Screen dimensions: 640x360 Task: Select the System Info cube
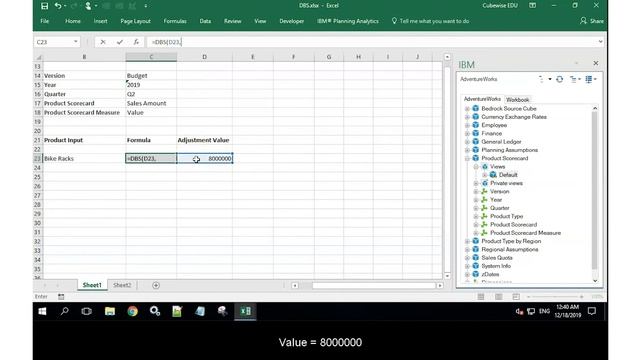tap(496, 266)
